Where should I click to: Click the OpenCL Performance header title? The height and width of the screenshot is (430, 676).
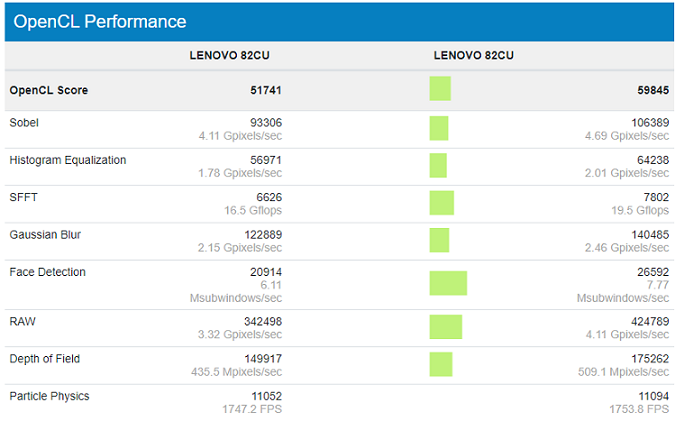click(100, 22)
